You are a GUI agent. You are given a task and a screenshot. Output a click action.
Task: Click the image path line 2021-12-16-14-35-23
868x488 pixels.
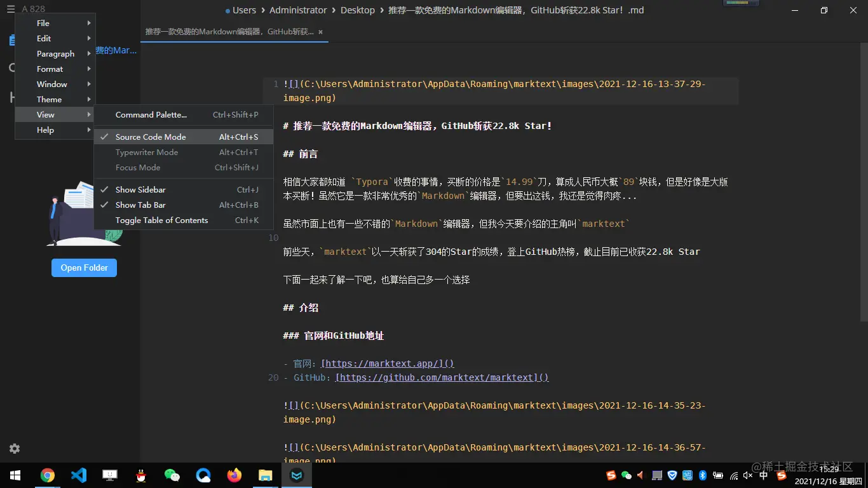tap(494, 412)
